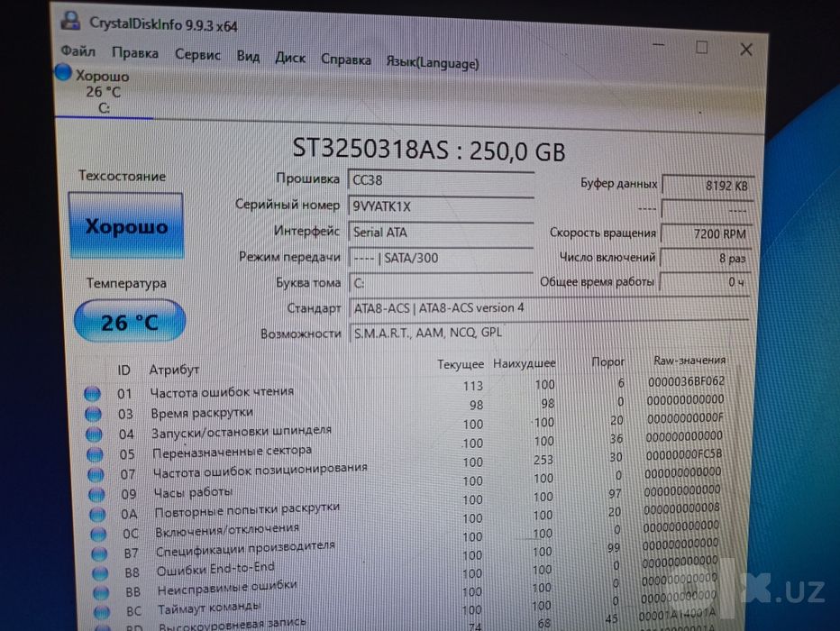Click the Число включений value 8 раз
Image resolution: width=840 pixels, height=631 pixels.
click(x=706, y=258)
